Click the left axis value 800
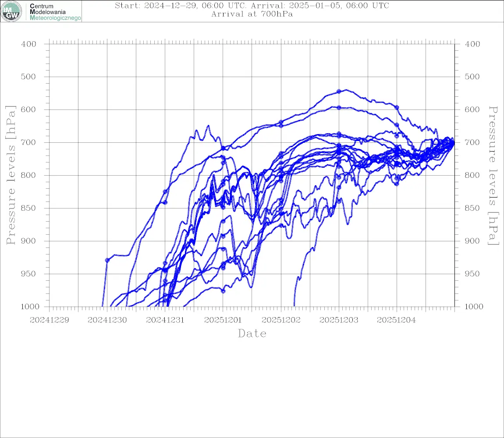The image size is (504, 438). coord(28,176)
